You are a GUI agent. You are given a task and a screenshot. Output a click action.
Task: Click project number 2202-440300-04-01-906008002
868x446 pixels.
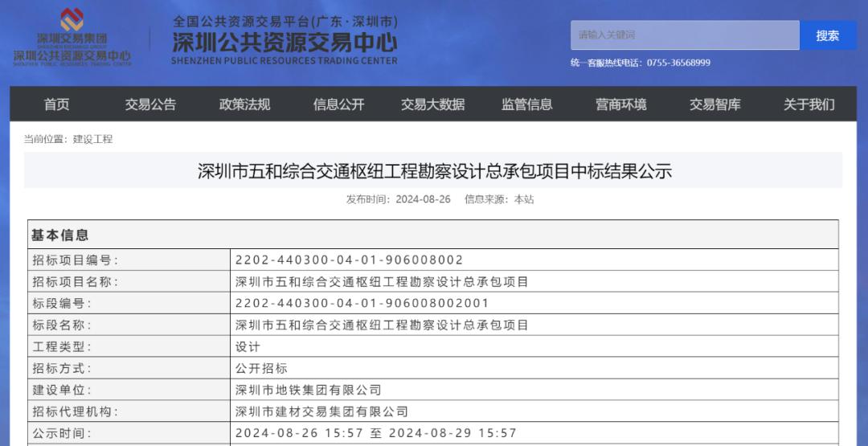pos(349,260)
